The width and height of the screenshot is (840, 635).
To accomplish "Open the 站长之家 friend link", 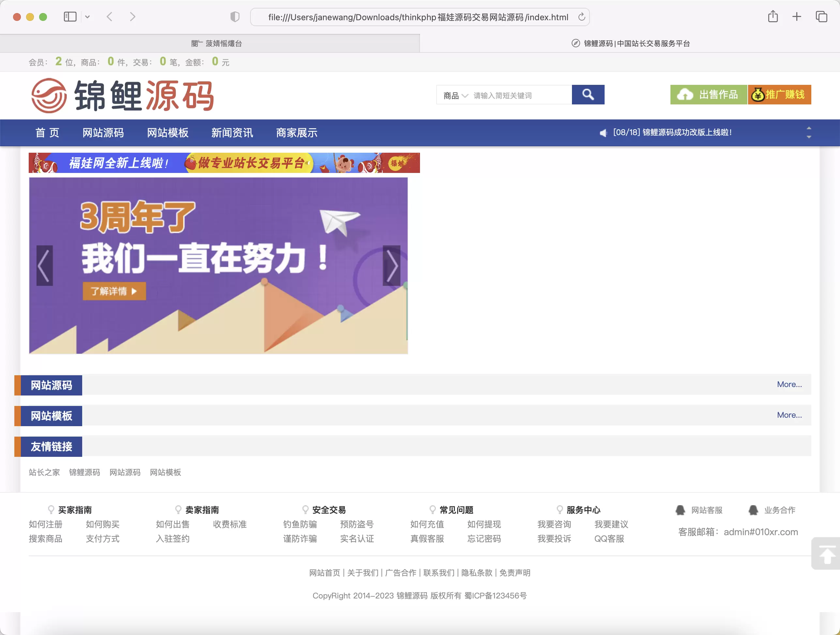I will click(44, 472).
